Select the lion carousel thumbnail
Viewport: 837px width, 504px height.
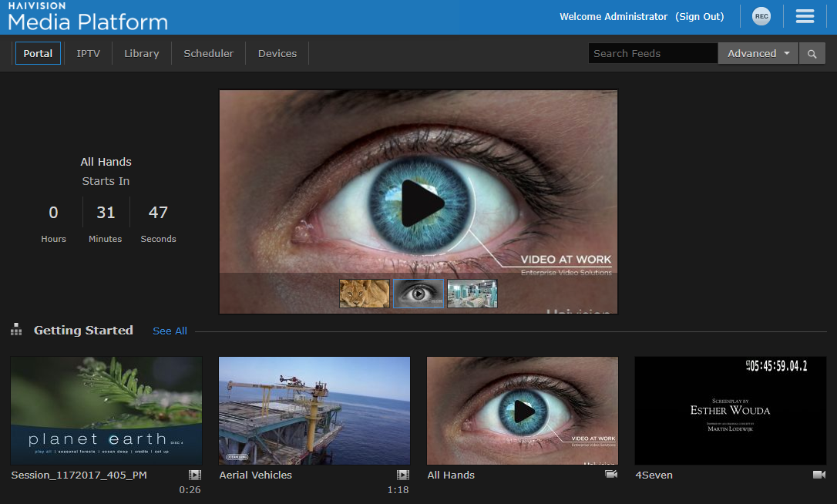pos(363,294)
